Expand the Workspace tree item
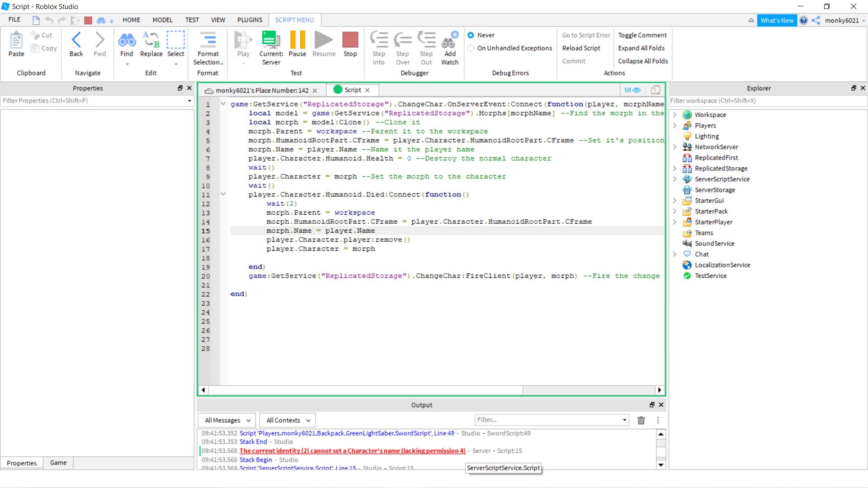Screen dimensions: 868x488 click(x=675, y=114)
